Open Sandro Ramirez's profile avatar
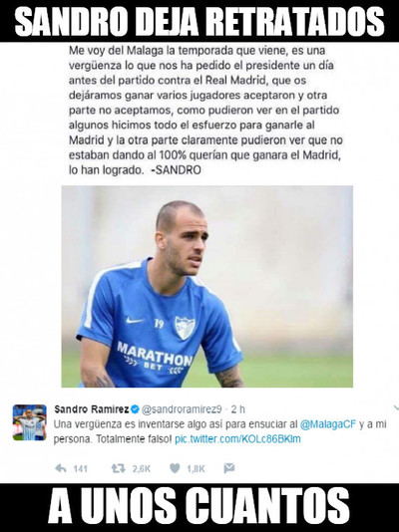The width and height of the screenshot is (399, 532). tap(30, 422)
